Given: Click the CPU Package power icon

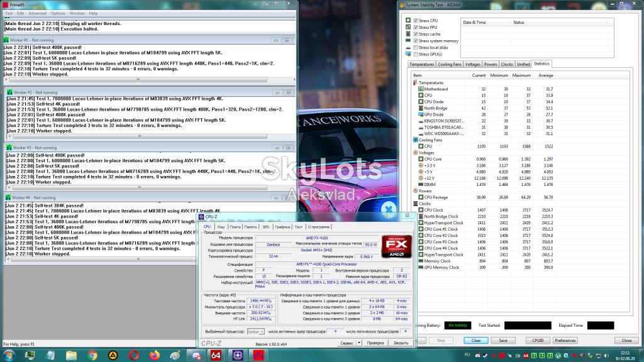Looking at the screenshot, I should click(x=421, y=197).
